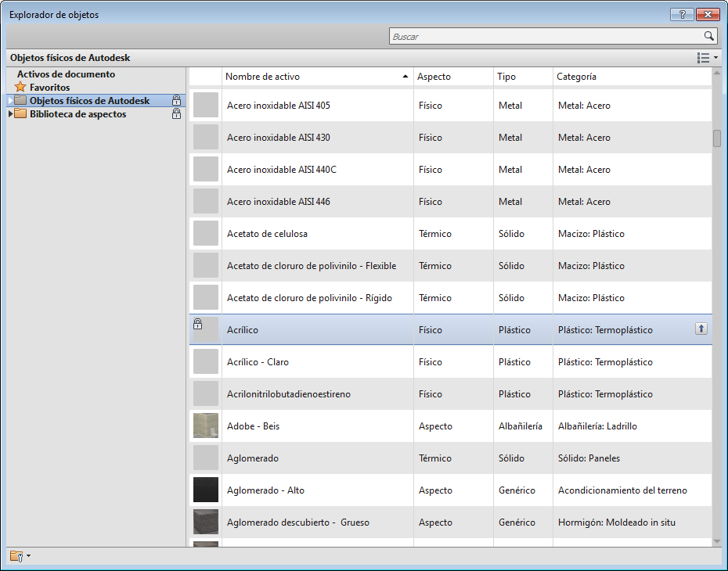Select Acetato de cloruro de polivinilo - Flexible
The height and width of the screenshot is (571, 728).
pos(450,265)
